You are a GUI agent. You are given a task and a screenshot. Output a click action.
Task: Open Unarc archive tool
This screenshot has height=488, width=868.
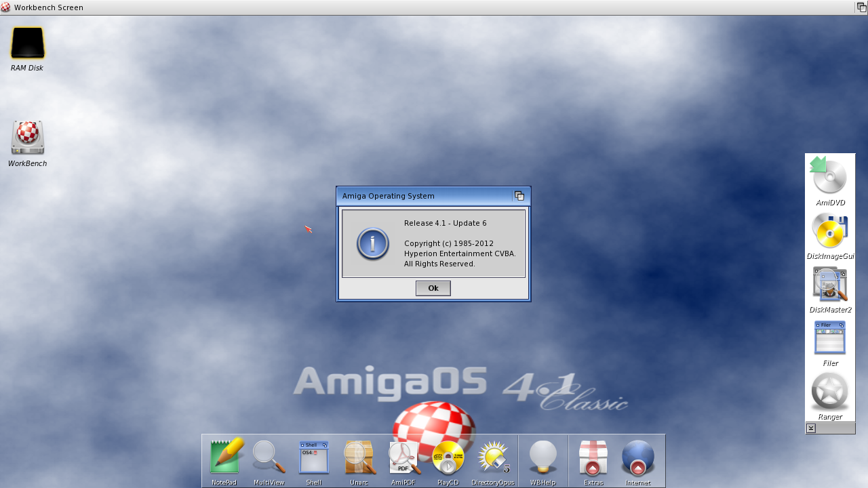359,457
